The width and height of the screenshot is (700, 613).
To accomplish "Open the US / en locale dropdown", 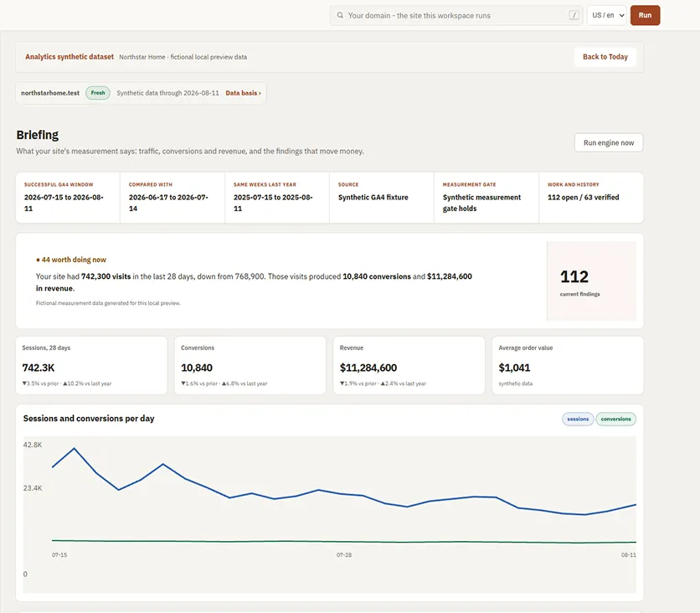I will (607, 15).
